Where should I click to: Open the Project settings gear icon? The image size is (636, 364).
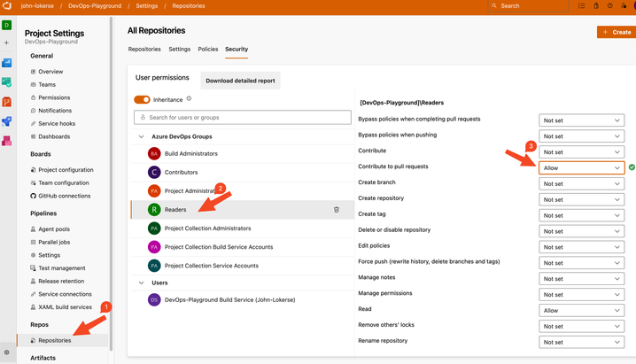pyautogui.click(x=6, y=352)
